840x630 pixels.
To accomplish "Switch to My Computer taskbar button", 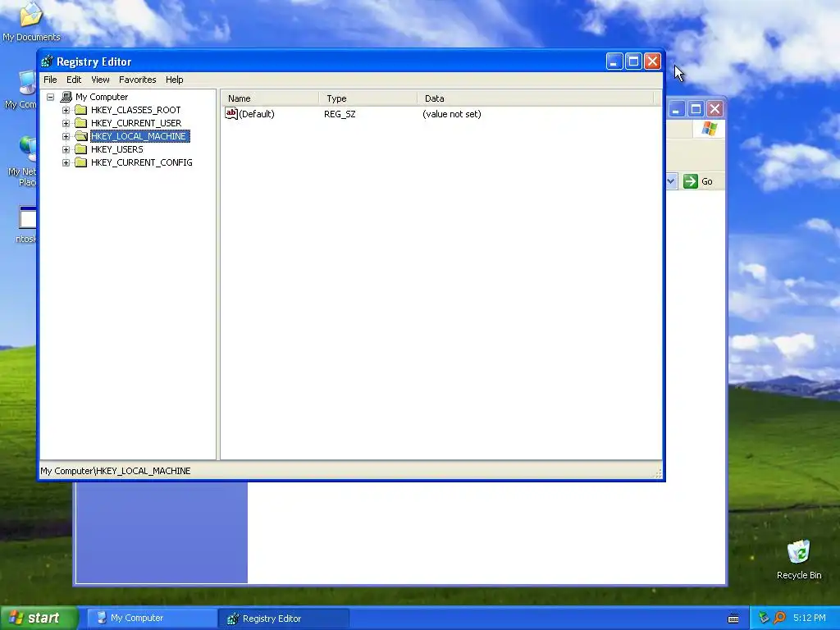I will [x=152, y=619].
